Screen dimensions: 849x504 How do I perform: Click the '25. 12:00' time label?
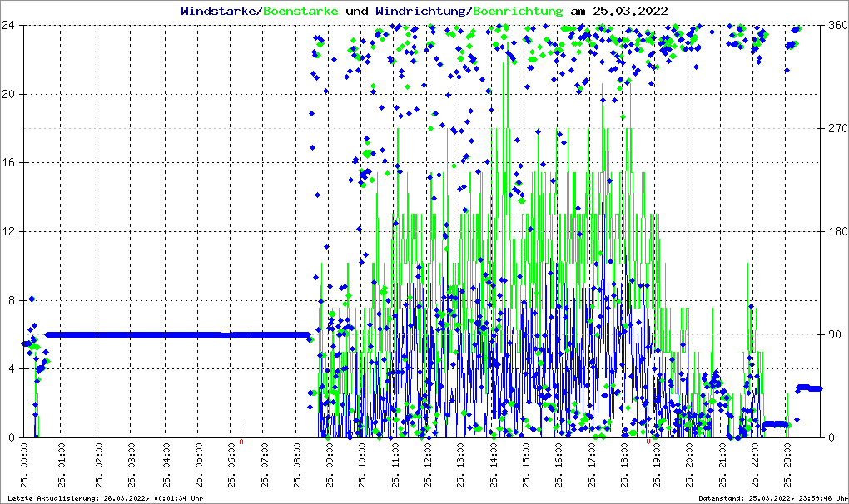coord(428,465)
